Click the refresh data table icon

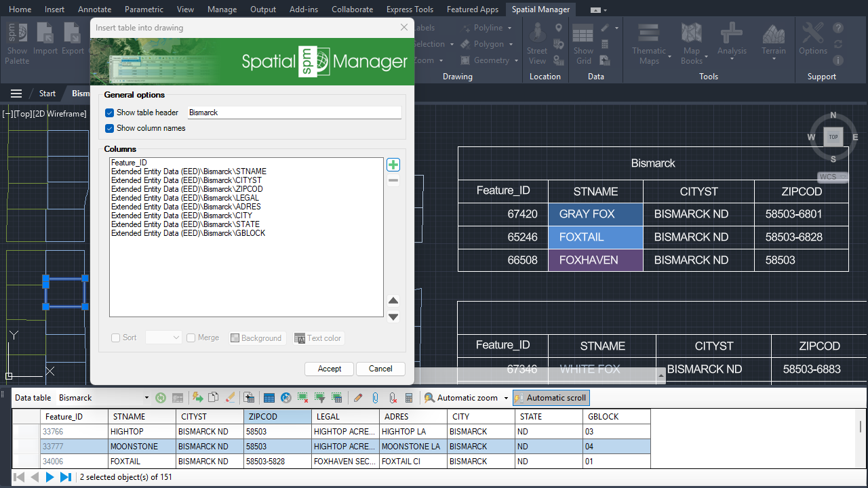(x=161, y=398)
